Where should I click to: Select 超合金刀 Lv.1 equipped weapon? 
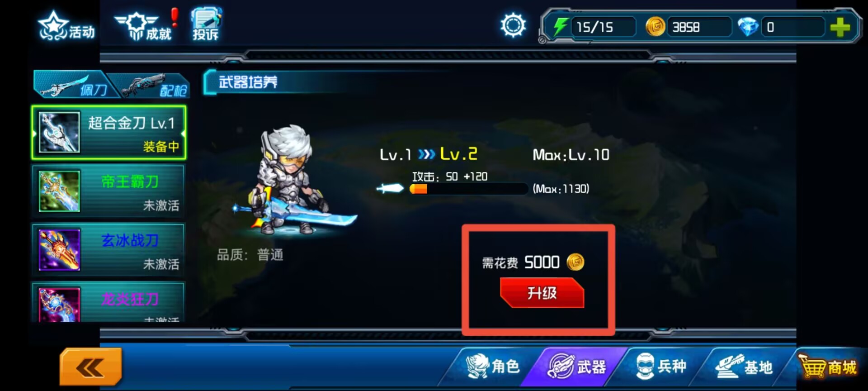pos(108,133)
